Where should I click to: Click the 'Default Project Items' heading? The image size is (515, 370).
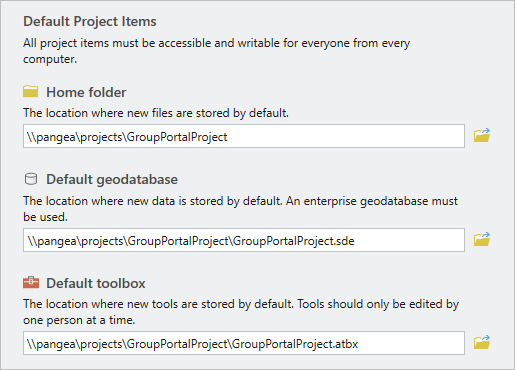point(90,21)
